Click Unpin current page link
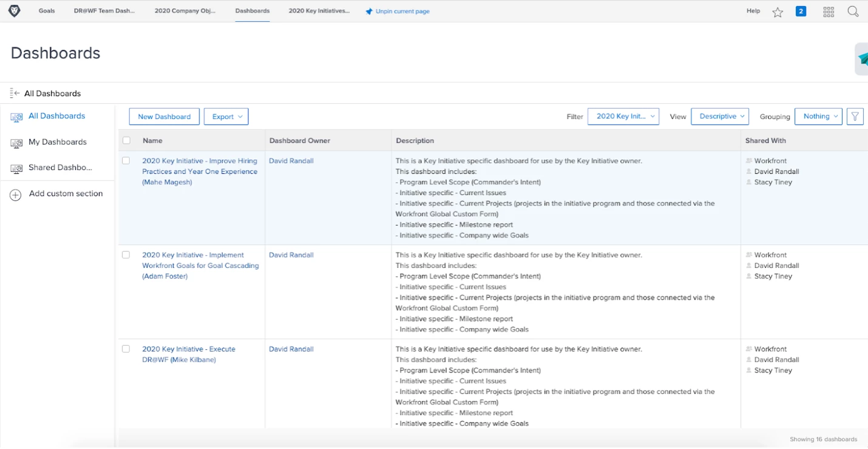 (x=402, y=12)
